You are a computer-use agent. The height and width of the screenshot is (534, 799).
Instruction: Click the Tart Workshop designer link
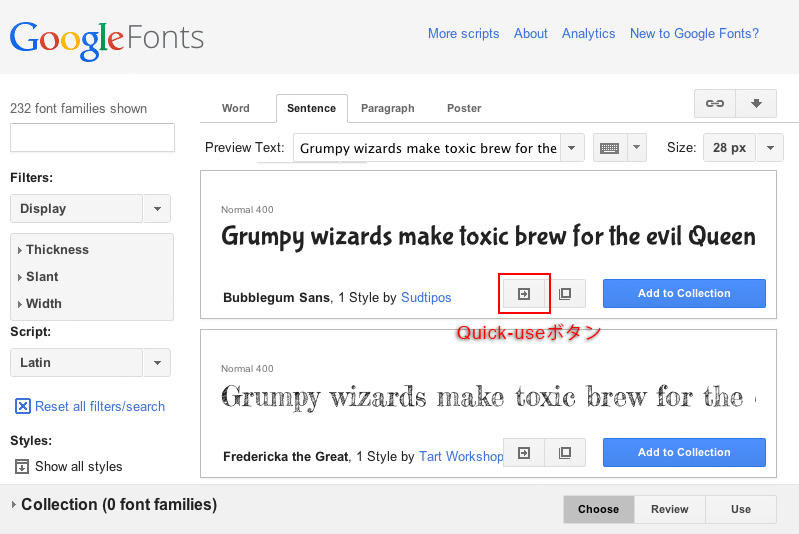(x=461, y=457)
